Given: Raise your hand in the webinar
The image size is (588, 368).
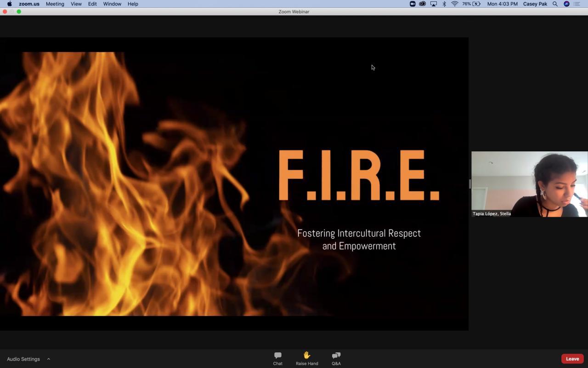Looking at the screenshot, I should pyautogui.click(x=307, y=358).
